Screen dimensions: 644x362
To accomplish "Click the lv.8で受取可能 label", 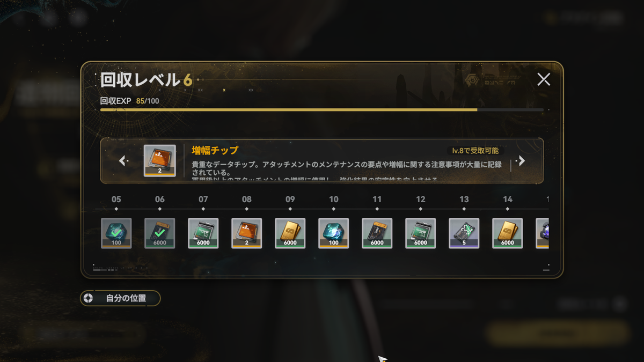I will click(x=475, y=151).
